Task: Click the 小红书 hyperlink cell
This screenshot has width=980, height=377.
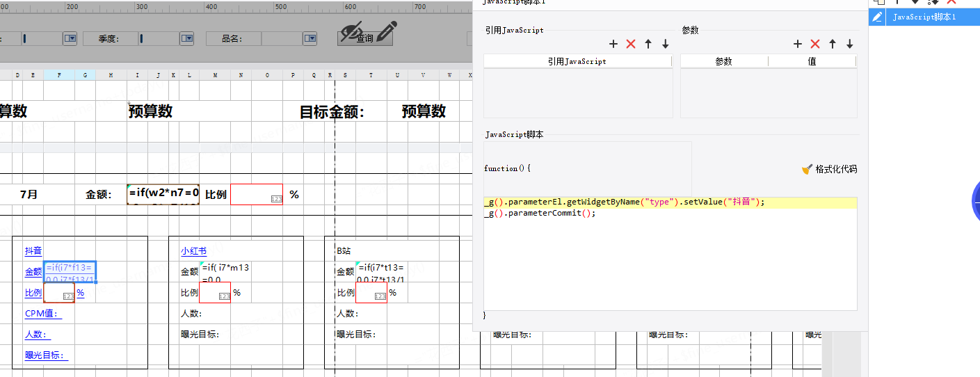Action: click(193, 251)
